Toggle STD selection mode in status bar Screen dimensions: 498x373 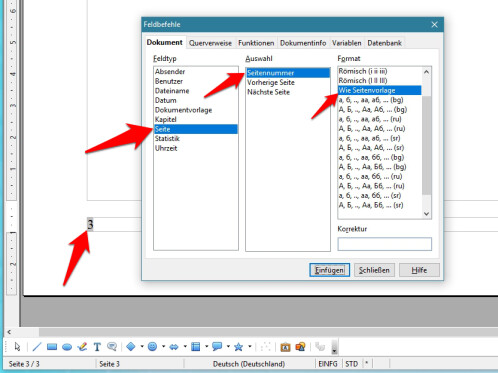point(351,364)
